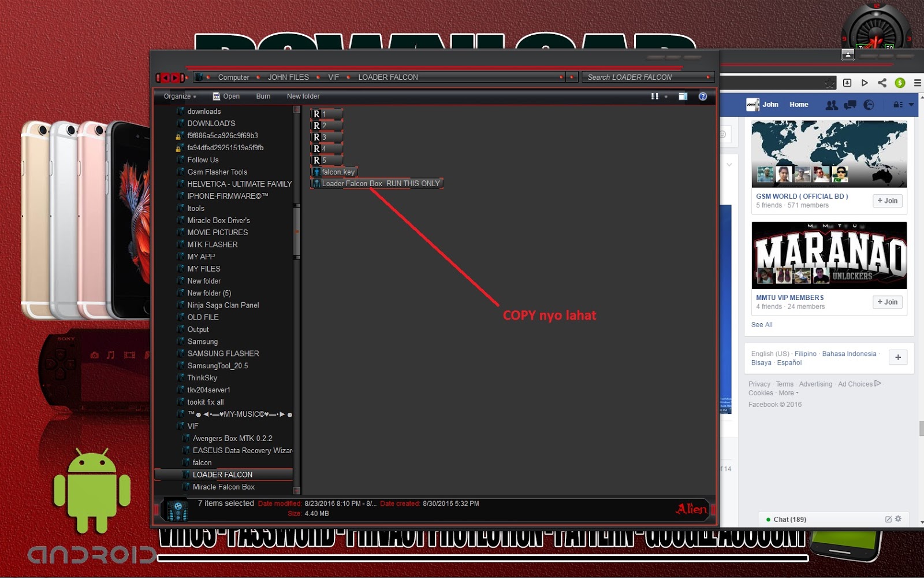924x578 pixels.
Task: Open the MARANAO Unlockers group thumbnail
Action: point(829,255)
